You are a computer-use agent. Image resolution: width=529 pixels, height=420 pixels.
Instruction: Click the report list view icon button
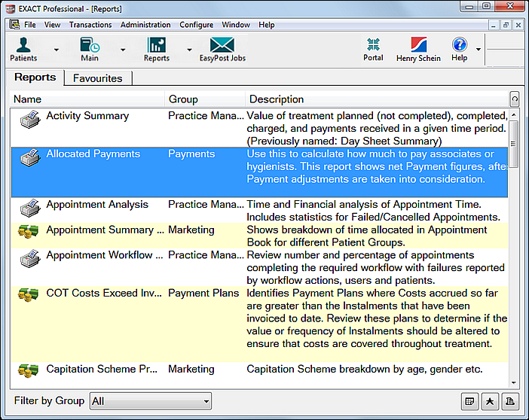[x=469, y=401]
